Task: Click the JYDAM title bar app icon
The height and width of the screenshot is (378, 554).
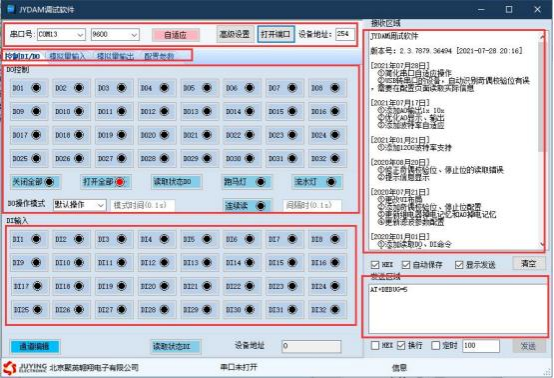Action: click(x=11, y=9)
